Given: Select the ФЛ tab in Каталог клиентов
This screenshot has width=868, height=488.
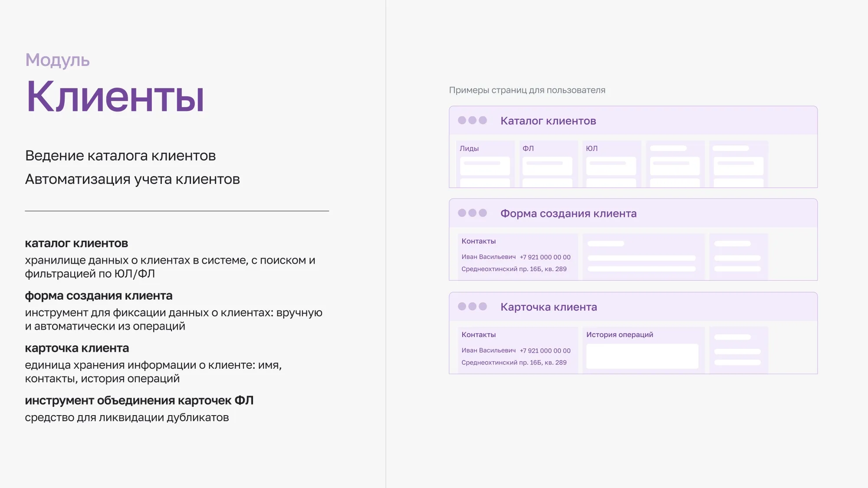Looking at the screenshot, I should tap(529, 148).
